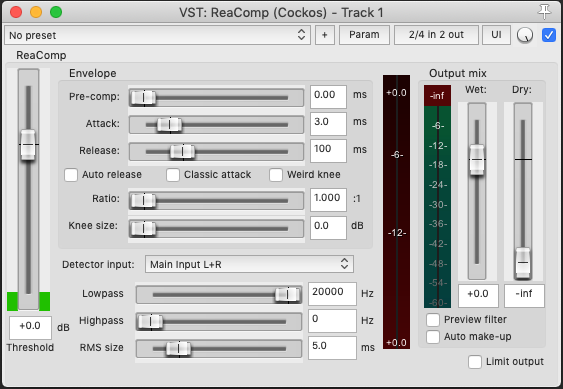Click the -inf output peak indicator
This screenshot has width=563, height=389.
[x=437, y=96]
